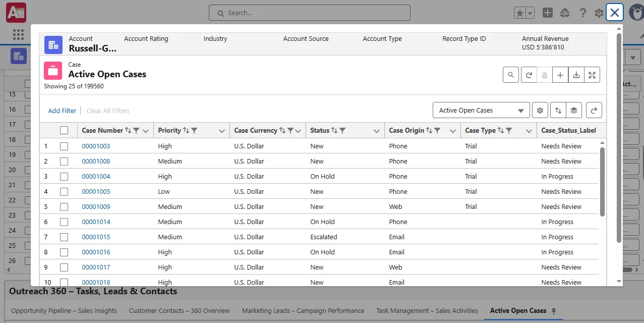Expand Case Type column menu chevron
The height and width of the screenshot is (323, 644).
point(529,131)
